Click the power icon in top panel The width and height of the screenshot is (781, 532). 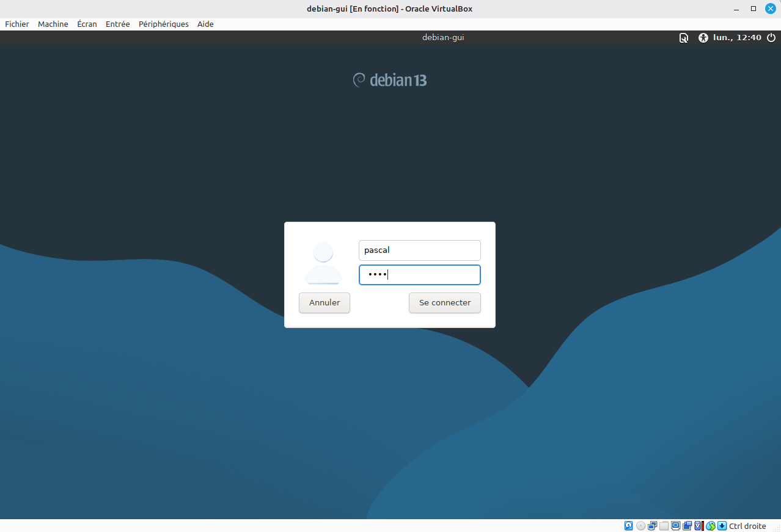771,38
